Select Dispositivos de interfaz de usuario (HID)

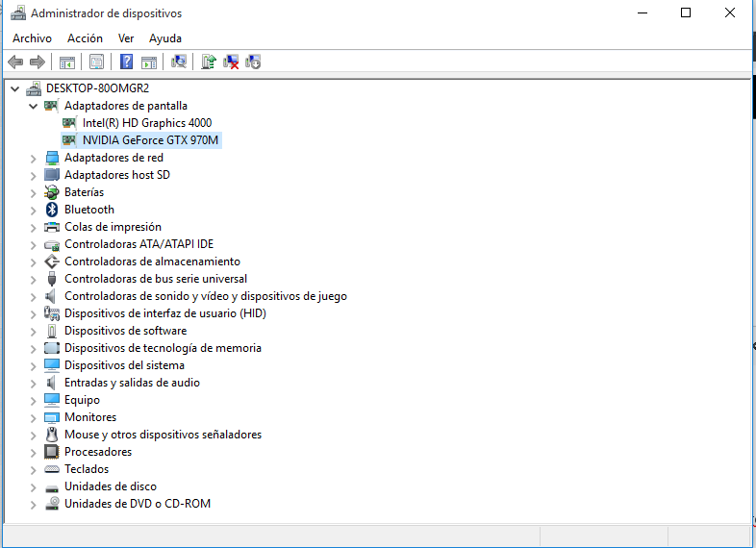(x=165, y=313)
